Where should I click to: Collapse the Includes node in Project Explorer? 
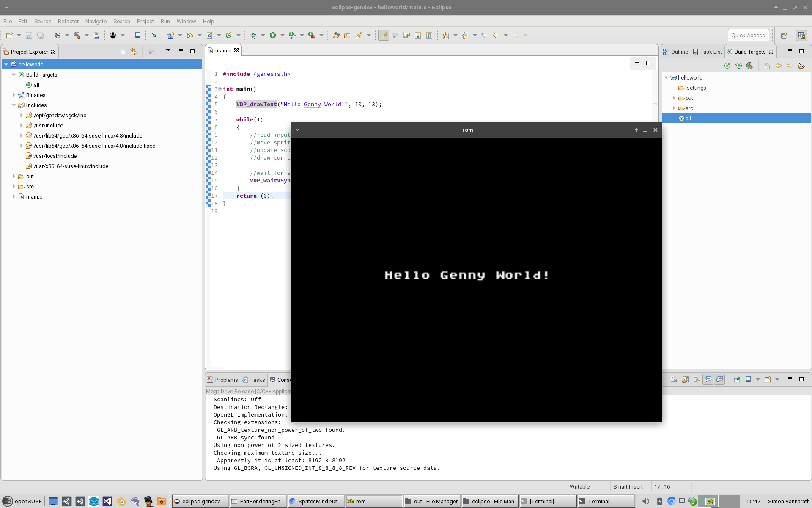14,105
